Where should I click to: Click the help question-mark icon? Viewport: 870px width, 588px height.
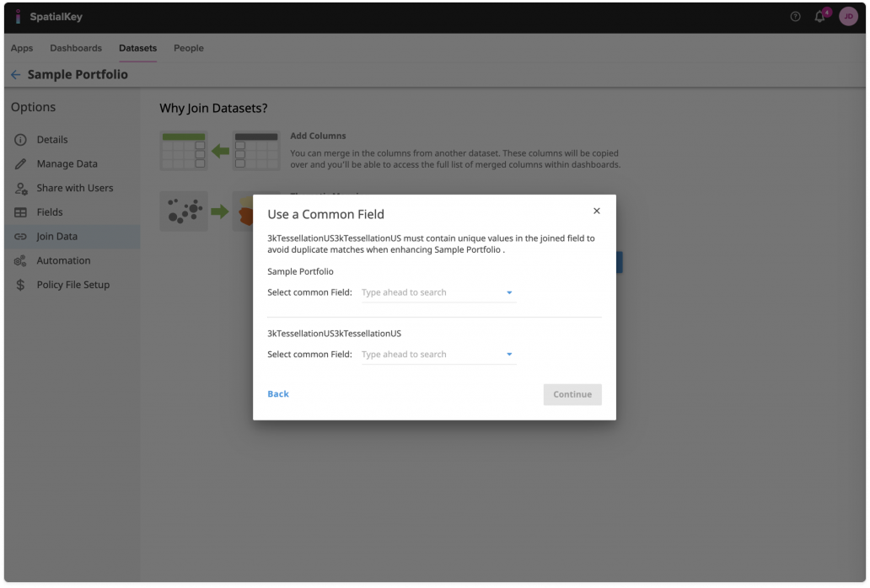click(x=793, y=16)
